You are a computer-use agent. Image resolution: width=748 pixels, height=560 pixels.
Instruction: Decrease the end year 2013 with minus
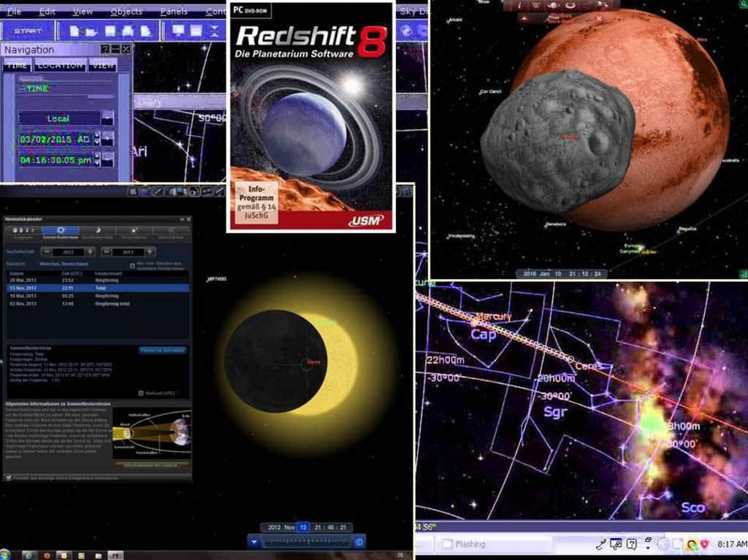click(107, 251)
